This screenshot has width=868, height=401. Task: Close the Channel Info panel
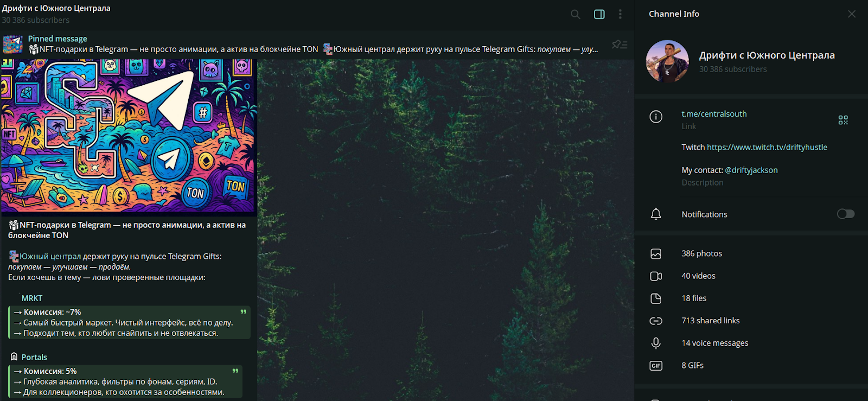[852, 14]
